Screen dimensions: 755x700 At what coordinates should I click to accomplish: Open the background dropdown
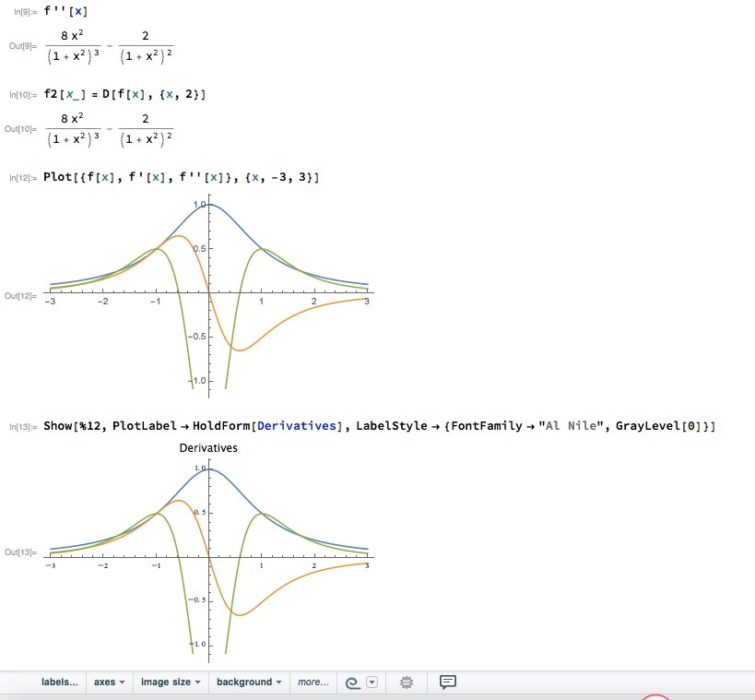tap(249, 682)
